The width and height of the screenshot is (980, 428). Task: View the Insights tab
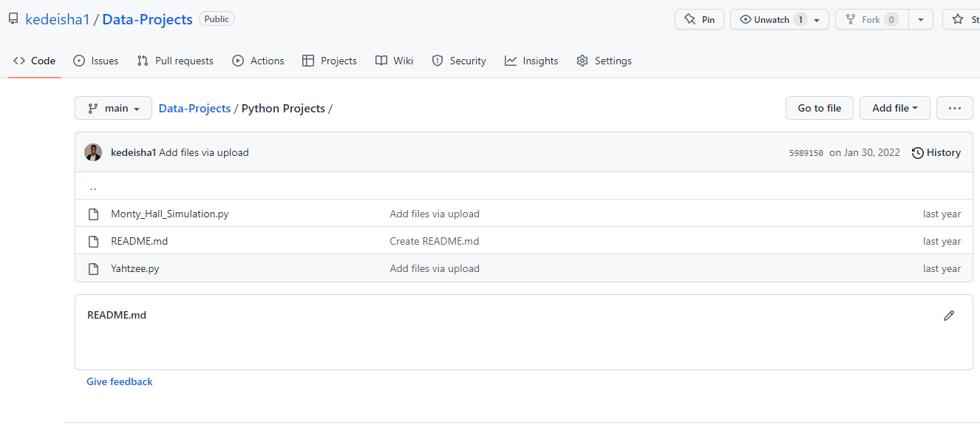531,61
